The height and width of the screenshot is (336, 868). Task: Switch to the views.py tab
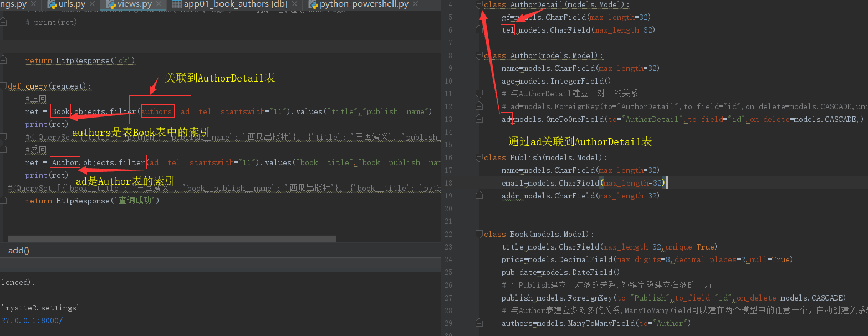(135, 4)
